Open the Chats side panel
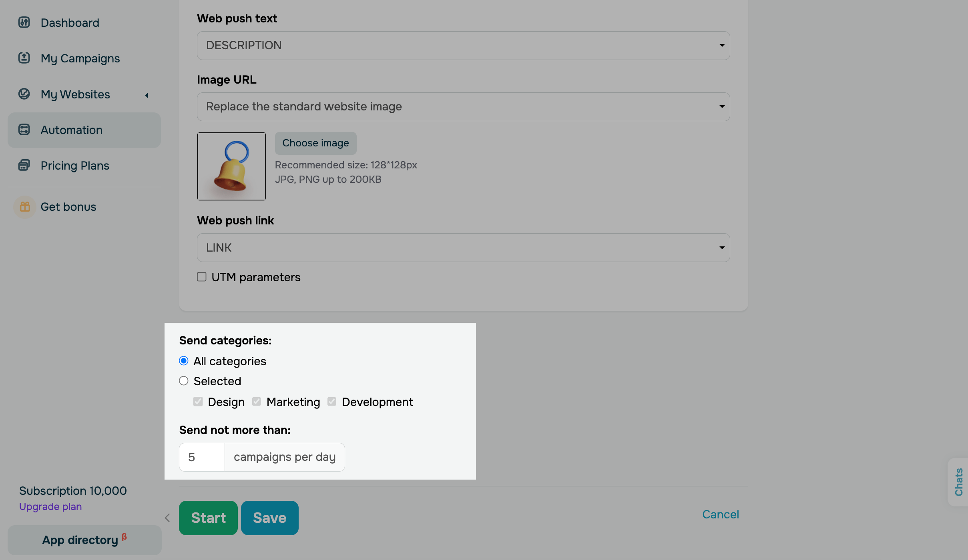The width and height of the screenshot is (968, 560). [x=958, y=482]
